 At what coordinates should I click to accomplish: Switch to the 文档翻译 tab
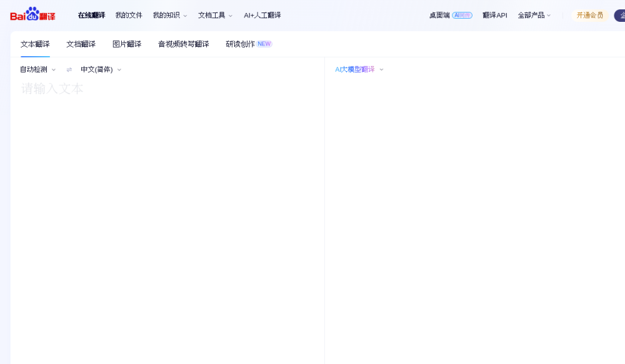[81, 44]
